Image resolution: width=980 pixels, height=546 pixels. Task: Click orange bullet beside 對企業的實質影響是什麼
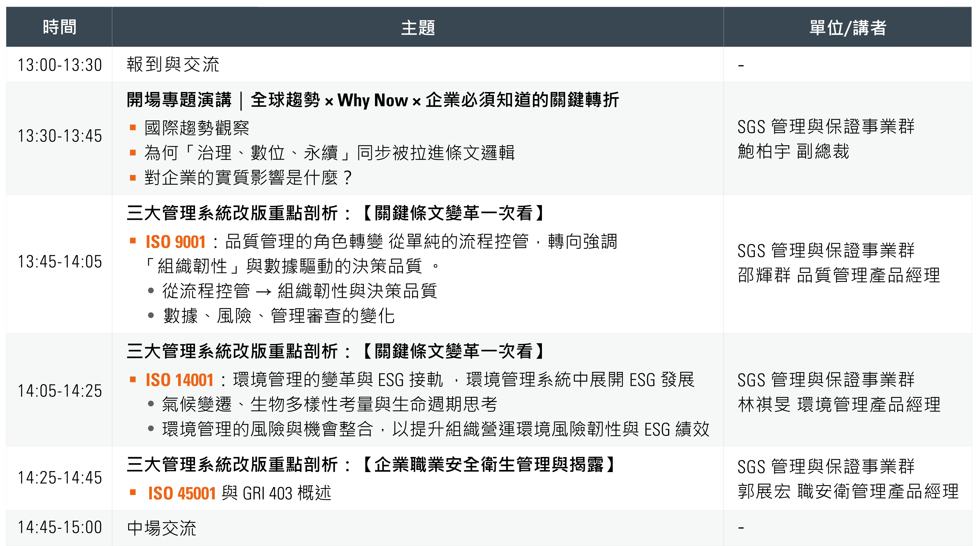pyautogui.click(x=133, y=178)
